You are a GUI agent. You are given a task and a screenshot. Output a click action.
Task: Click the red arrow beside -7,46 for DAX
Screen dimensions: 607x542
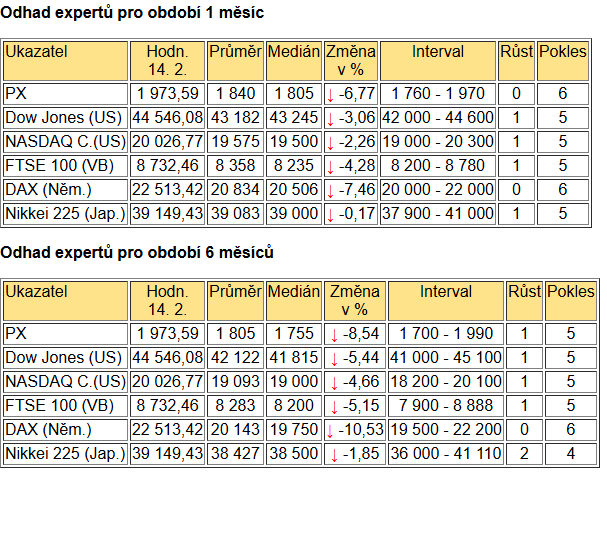(330, 191)
